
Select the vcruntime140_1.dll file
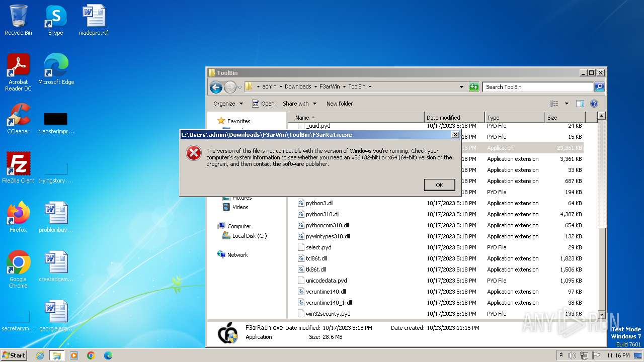329,303
